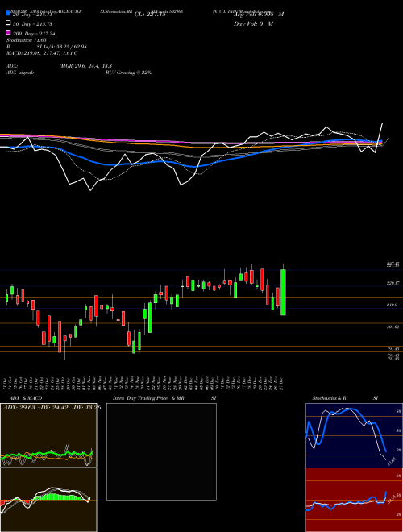This screenshot has height=532, width=403.
Task: Click the blue 20 Day legend swatch
Action: click(x=8, y=14)
